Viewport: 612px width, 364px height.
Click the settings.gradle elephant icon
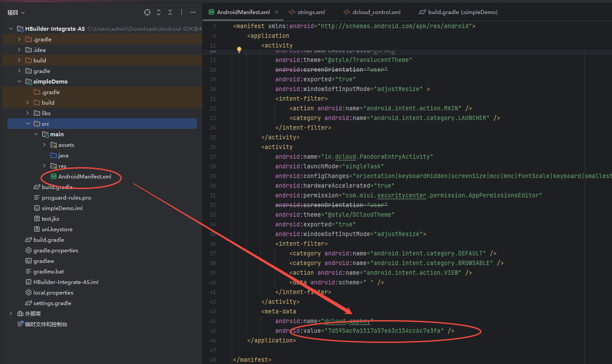(x=29, y=303)
